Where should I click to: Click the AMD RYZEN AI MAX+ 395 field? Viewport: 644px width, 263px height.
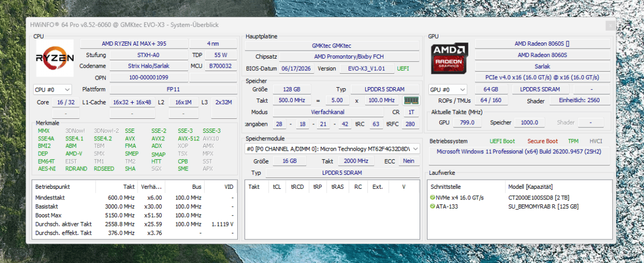(x=134, y=44)
